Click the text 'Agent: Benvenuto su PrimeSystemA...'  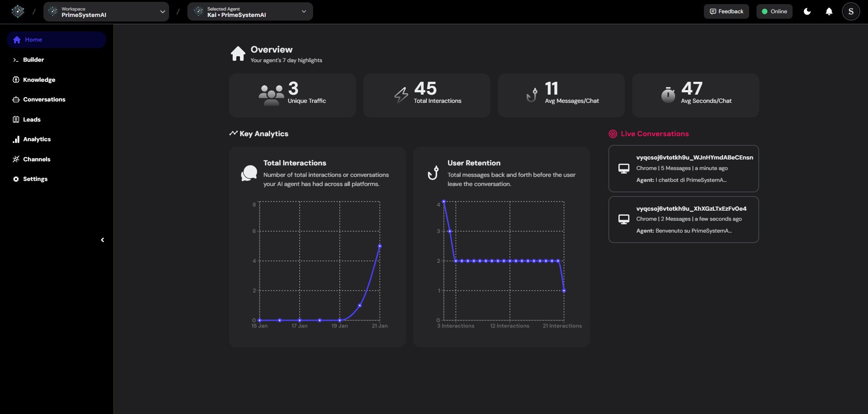pos(684,231)
